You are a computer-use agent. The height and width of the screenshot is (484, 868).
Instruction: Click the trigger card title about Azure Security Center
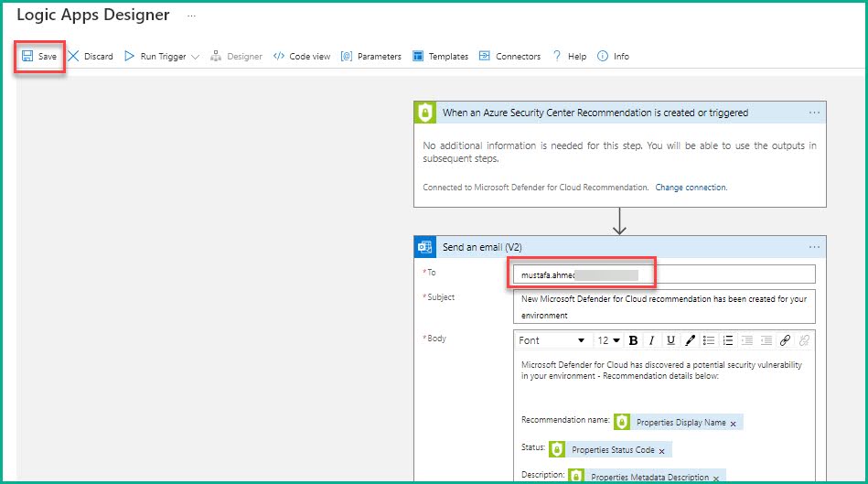click(x=595, y=113)
